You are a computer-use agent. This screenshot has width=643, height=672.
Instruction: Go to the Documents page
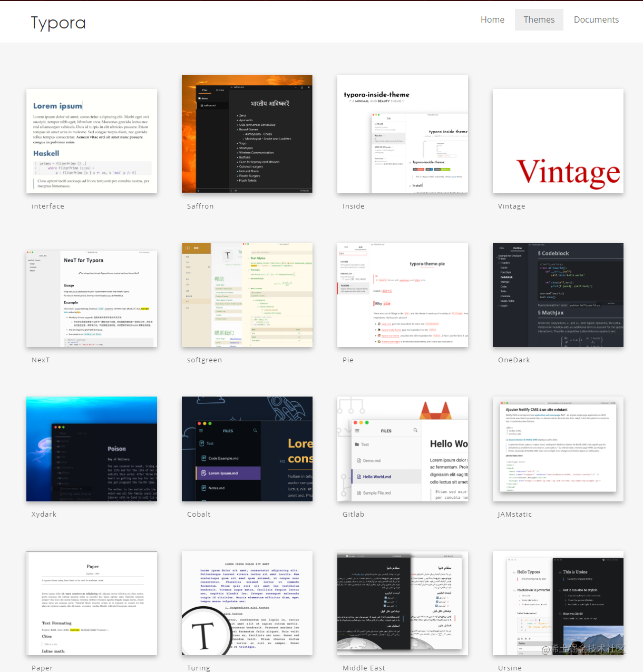(596, 19)
